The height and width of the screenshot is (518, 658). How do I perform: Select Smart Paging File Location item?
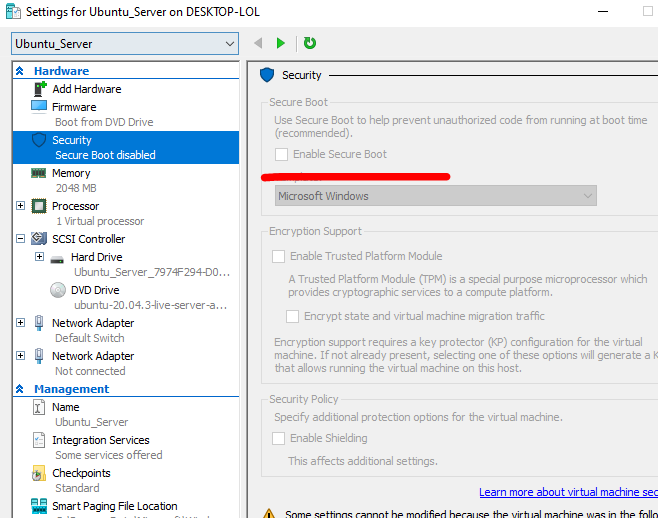click(114, 506)
